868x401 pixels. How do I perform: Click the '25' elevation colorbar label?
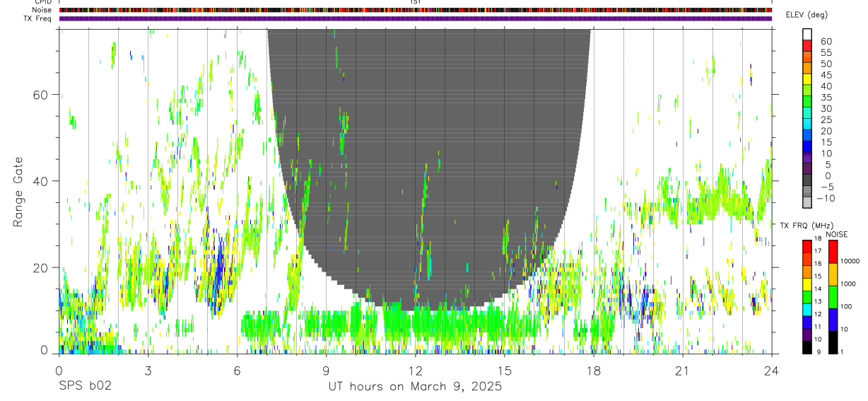coord(826,120)
